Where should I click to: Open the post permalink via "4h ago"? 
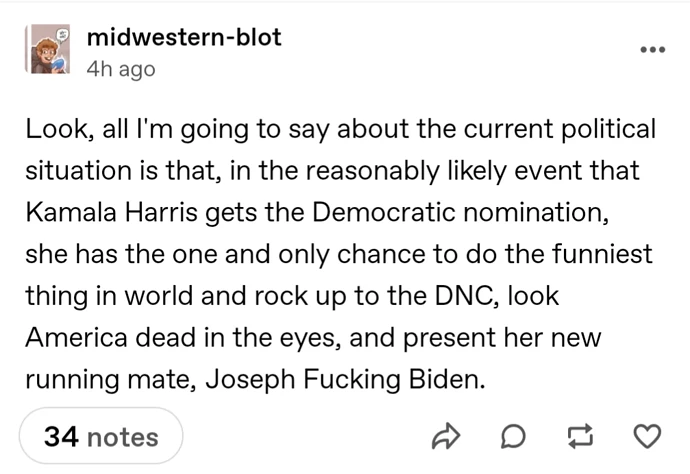tap(121, 70)
